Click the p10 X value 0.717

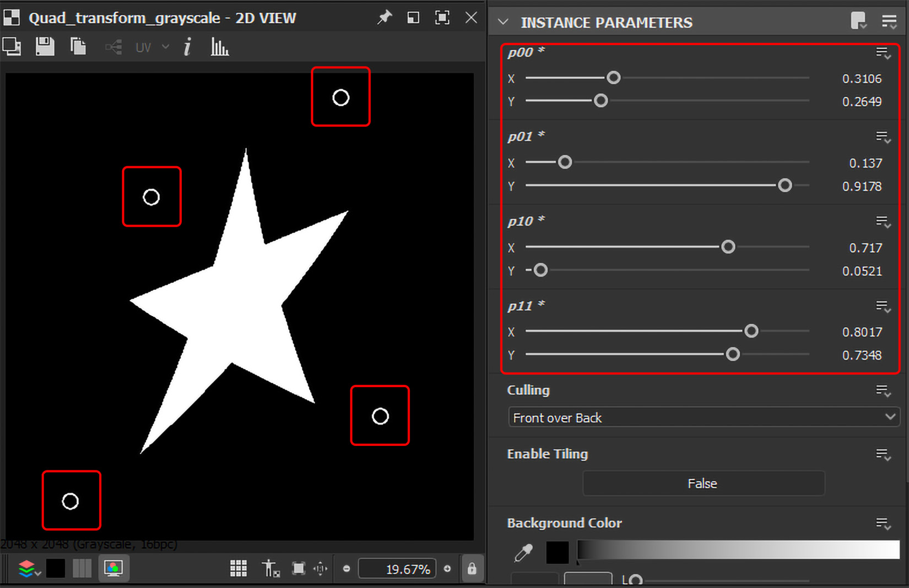865,248
